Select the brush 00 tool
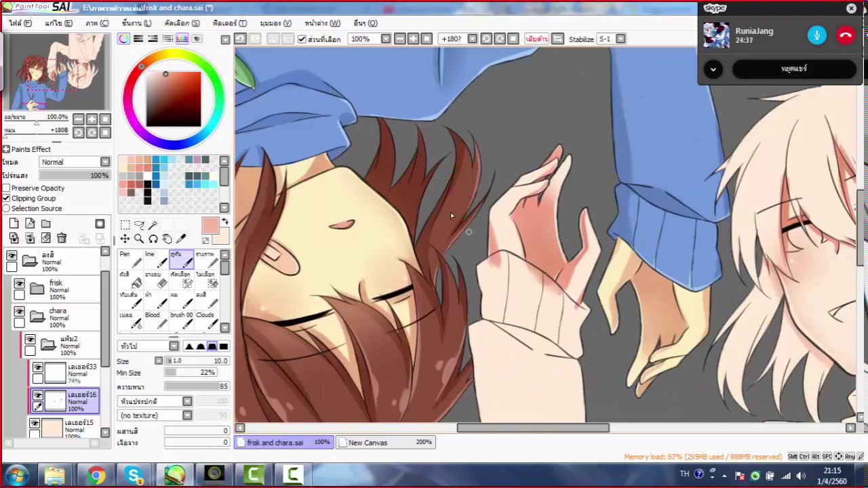The width and height of the screenshot is (868, 488). (x=181, y=321)
